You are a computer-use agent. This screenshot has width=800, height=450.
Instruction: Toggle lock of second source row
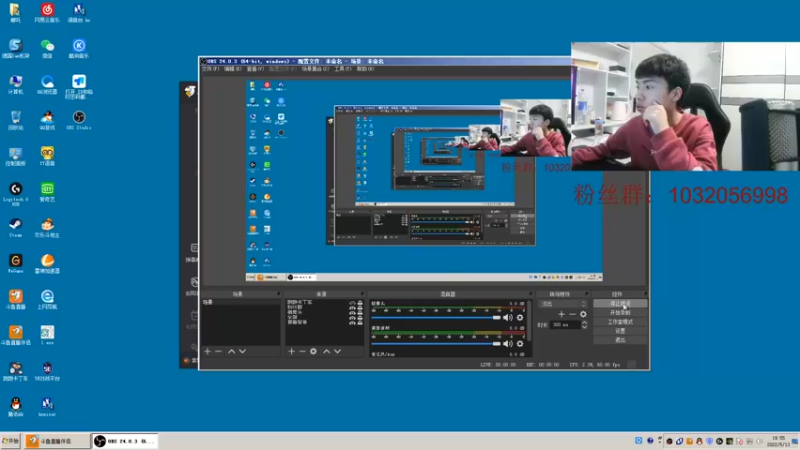360,308
